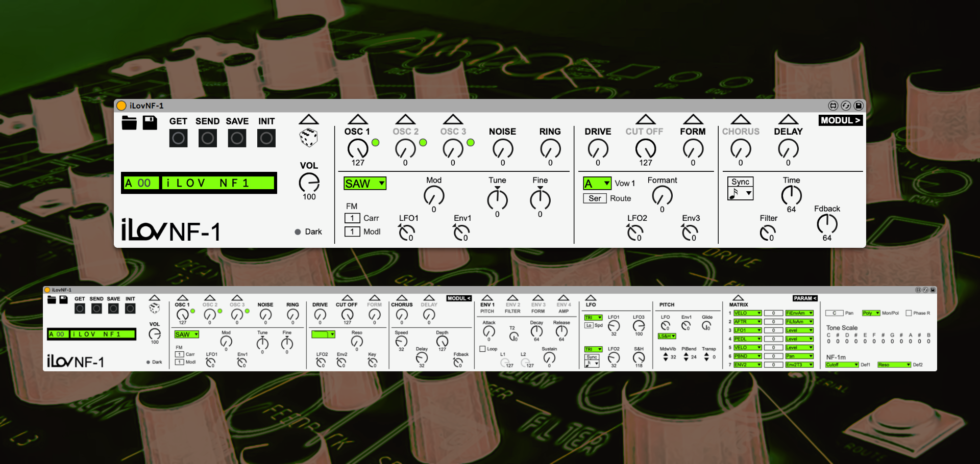
Task: Click the triangle icon above MATRIX
Action: pos(738,298)
